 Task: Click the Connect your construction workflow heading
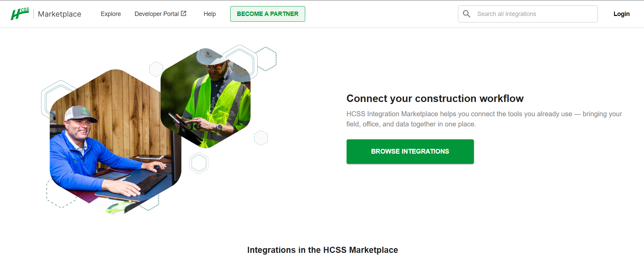[x=435, y=99]
